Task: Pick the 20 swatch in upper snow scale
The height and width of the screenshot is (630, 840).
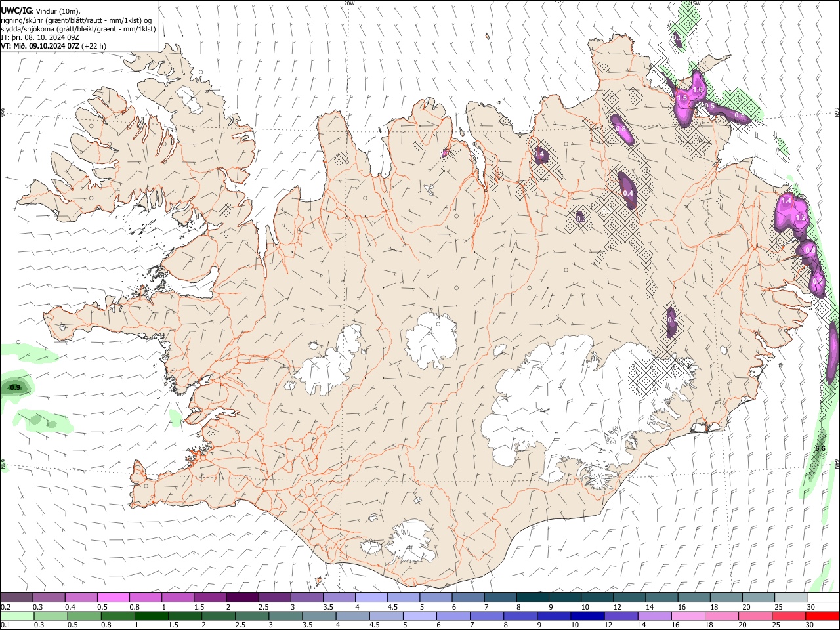Action: click(x=758, y=597)
